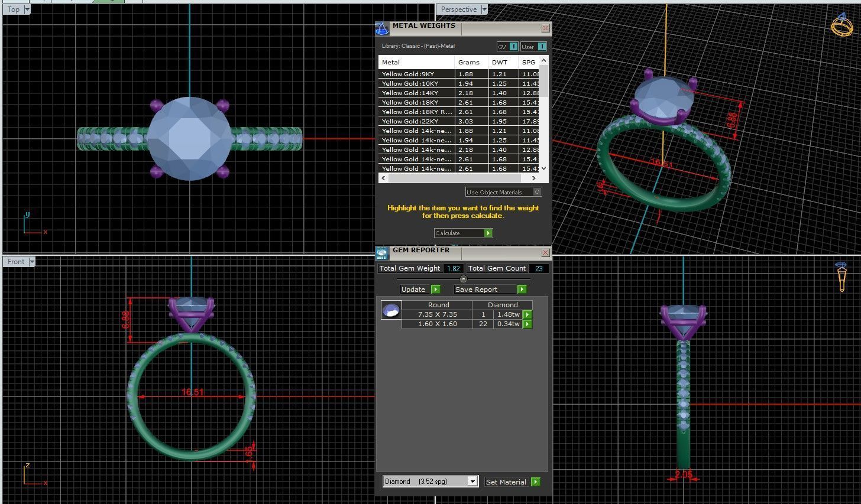
Task: Click the gold ring icon in Perspective viewport
Action: click(x=841, y=25)
